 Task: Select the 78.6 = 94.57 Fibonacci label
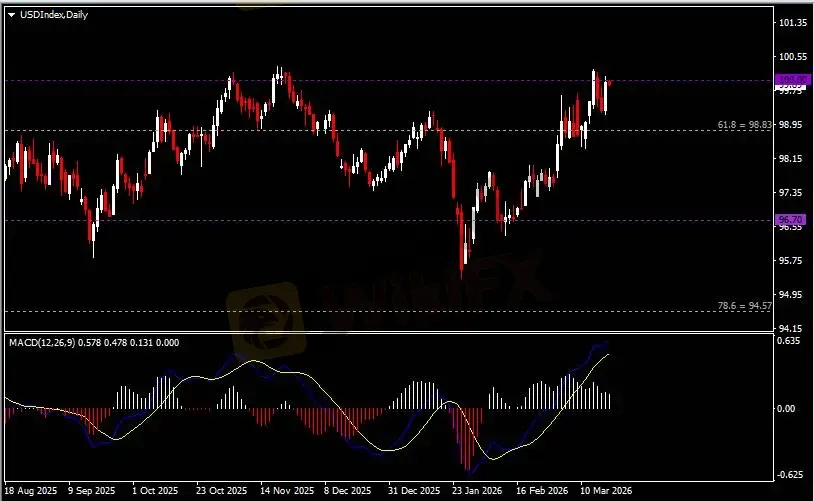click(745, 306)
